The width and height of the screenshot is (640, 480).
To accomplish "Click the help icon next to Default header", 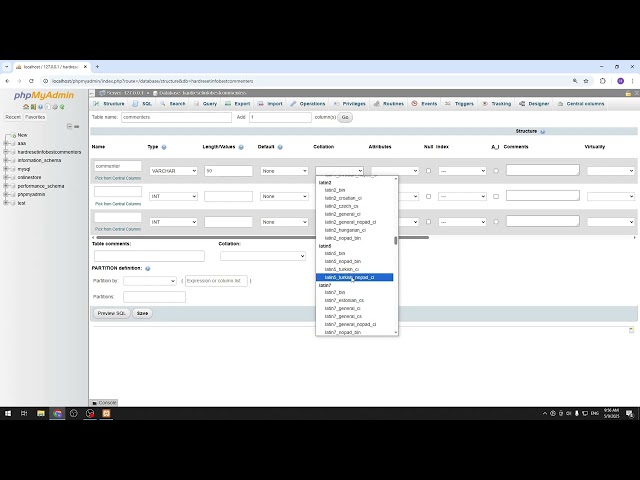I will tap(280, 147).
